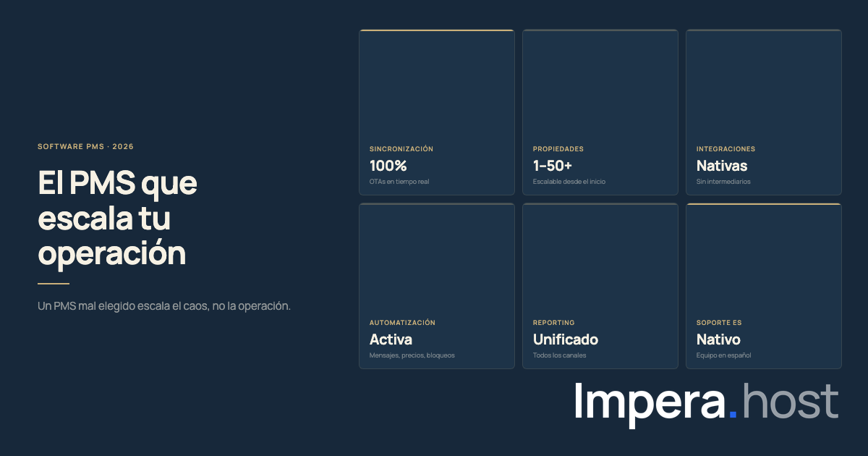Click 'Mensajes, precios, bloqueos' text
868x456 pixels.
pyautogui.click(x=412, y=355)
